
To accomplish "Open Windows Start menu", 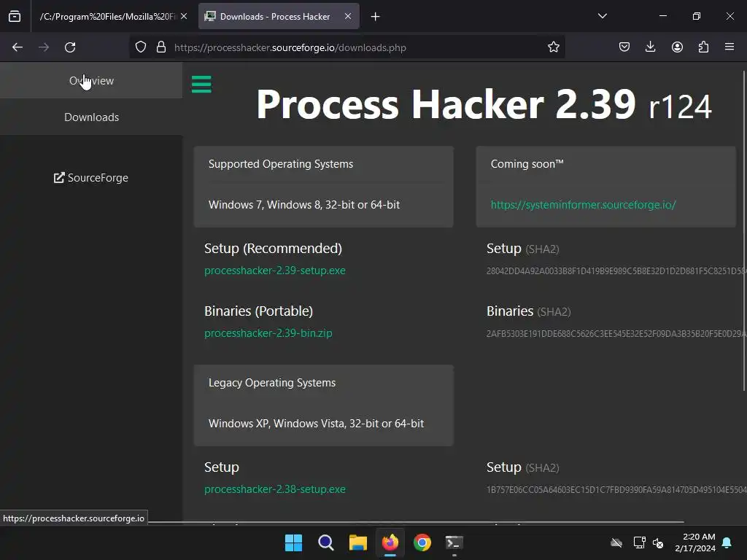I will click(293, 542).
